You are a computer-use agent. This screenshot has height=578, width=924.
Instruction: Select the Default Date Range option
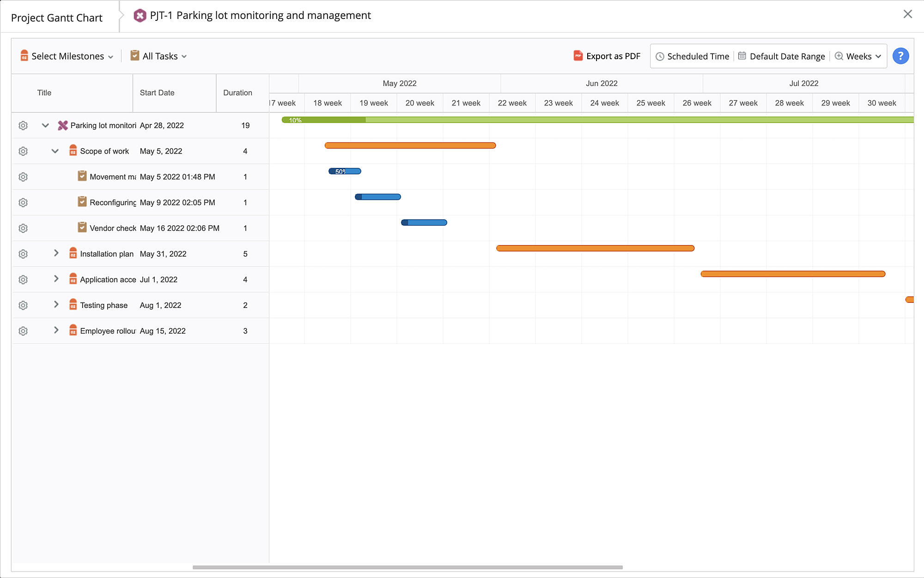tap(787, 56)
